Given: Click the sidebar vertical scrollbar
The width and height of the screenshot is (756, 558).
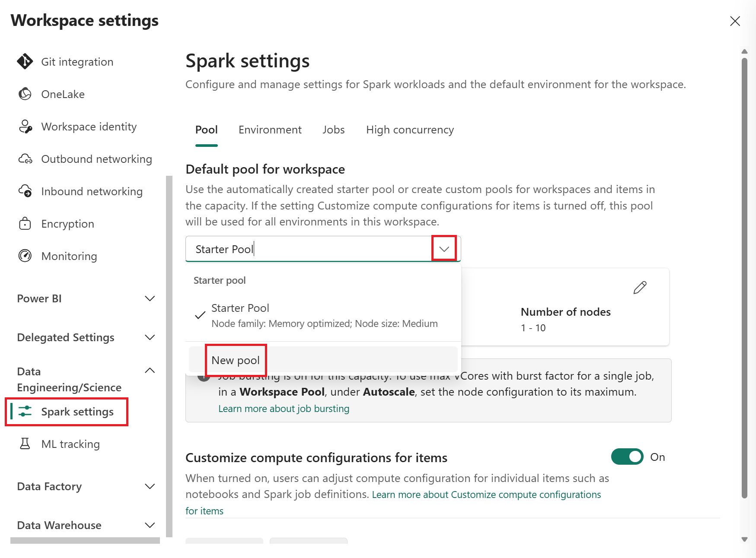Looking at the screenshot, I should (x=169, y=356).
